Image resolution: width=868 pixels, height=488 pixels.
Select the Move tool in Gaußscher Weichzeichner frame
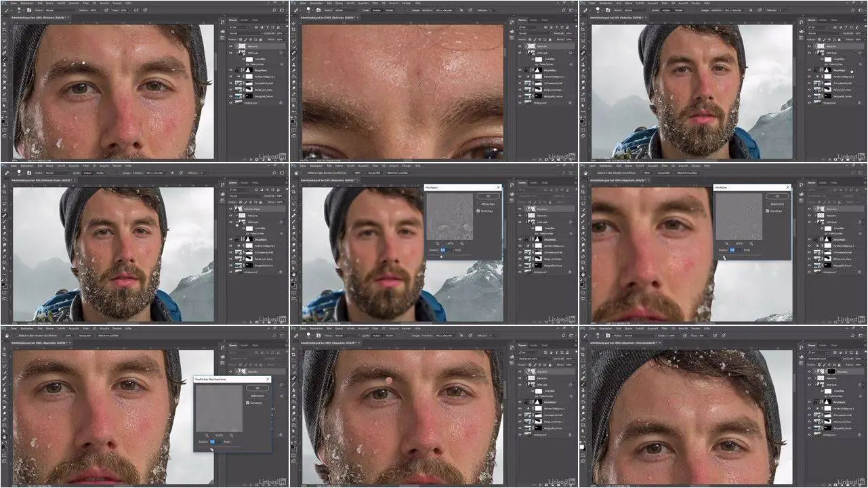tap(4, 349)
